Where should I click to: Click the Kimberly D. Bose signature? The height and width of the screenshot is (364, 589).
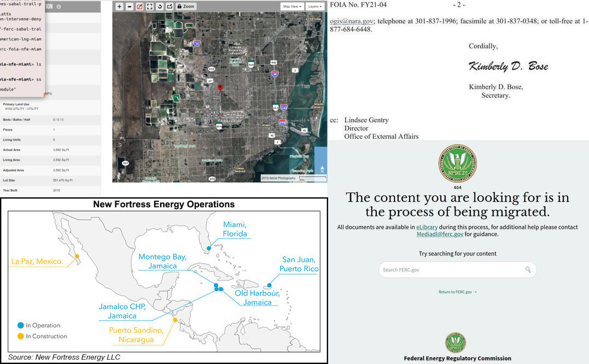point(508,67)
